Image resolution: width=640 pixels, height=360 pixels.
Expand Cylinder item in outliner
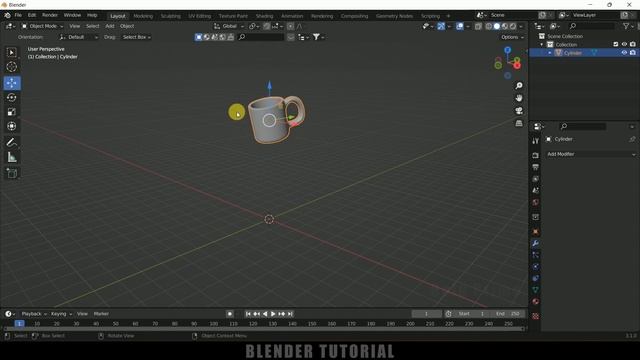pos(550,53)
